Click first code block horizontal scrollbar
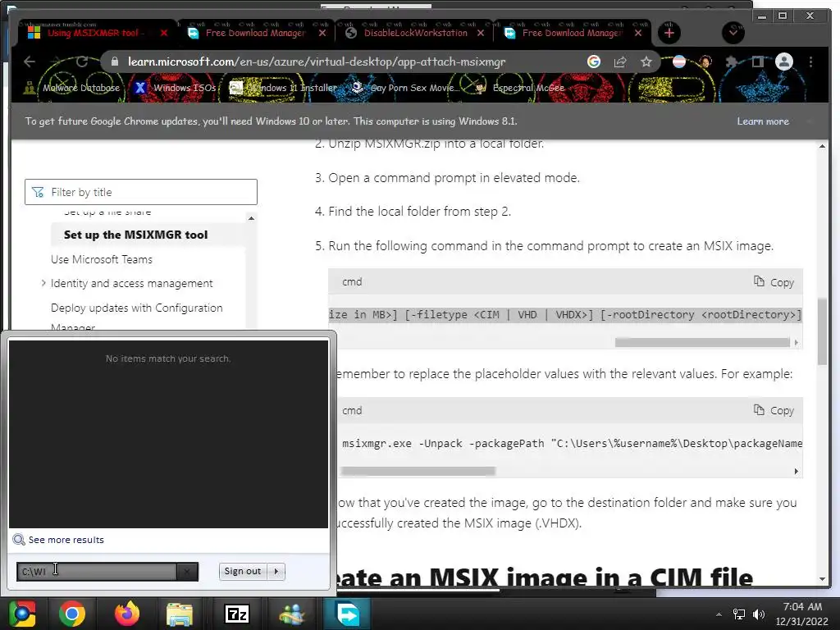Image resolution: width=840 pixels, height=630 pixels. point(702,342)
